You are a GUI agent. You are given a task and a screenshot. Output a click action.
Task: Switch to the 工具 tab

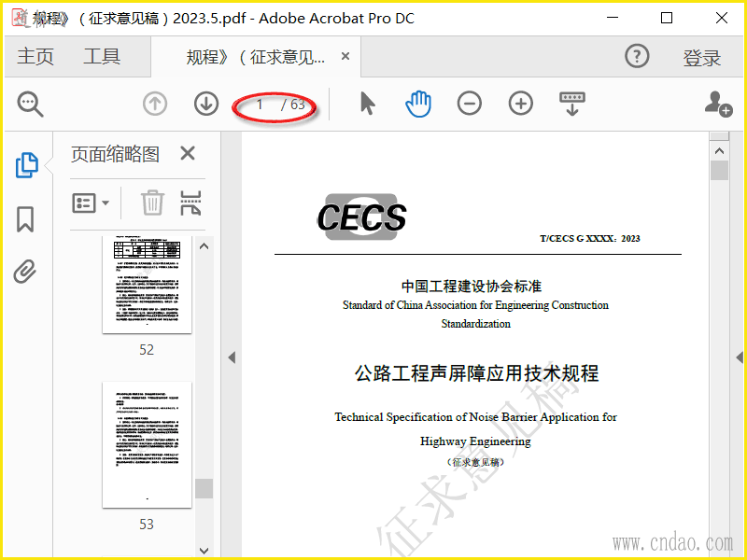[102, 57]
